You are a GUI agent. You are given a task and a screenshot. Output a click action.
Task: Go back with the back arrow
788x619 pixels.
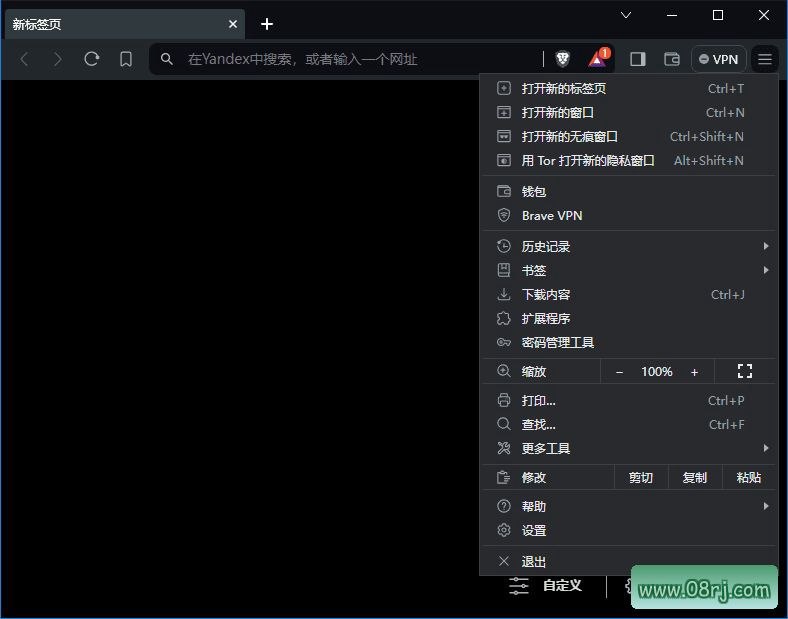pos(24,59)
